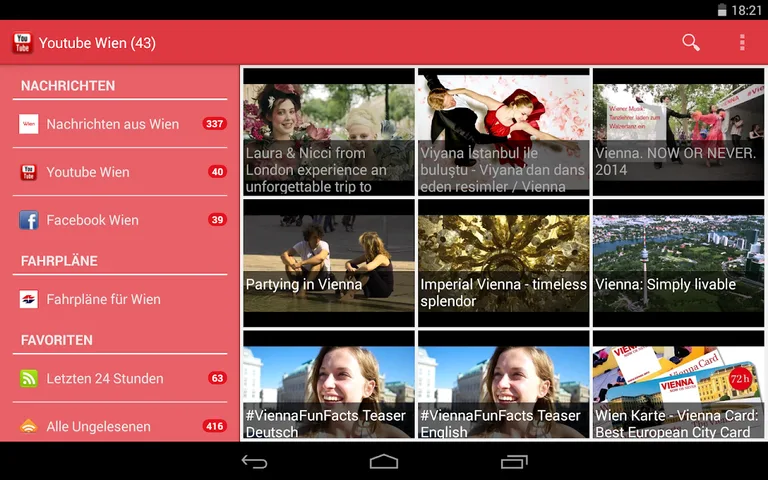Check the battery icon in the status bar
768x480 pixels.
(x=722, y=10)
